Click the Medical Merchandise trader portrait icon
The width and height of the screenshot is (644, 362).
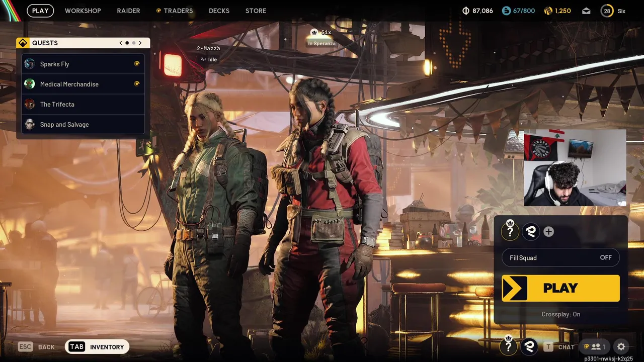pos(30,84)
